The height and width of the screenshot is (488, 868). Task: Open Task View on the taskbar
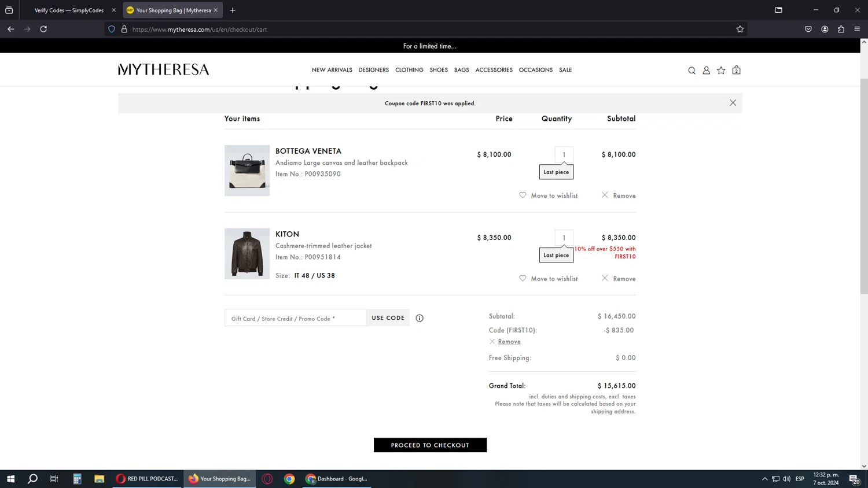click(x=54, y=479)
